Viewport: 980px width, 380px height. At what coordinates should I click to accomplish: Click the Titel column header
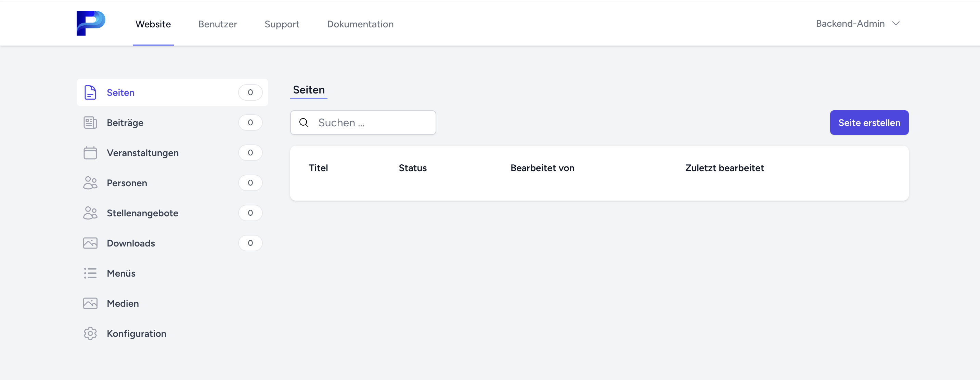tap(318, 168)
